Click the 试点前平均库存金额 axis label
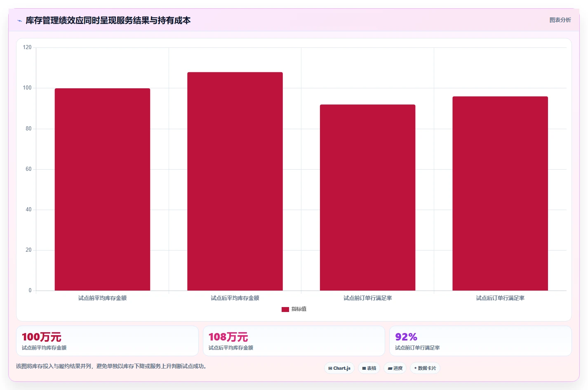Viewport: 588px width, 390px height. pyautogui.click(x=102, y=298)
